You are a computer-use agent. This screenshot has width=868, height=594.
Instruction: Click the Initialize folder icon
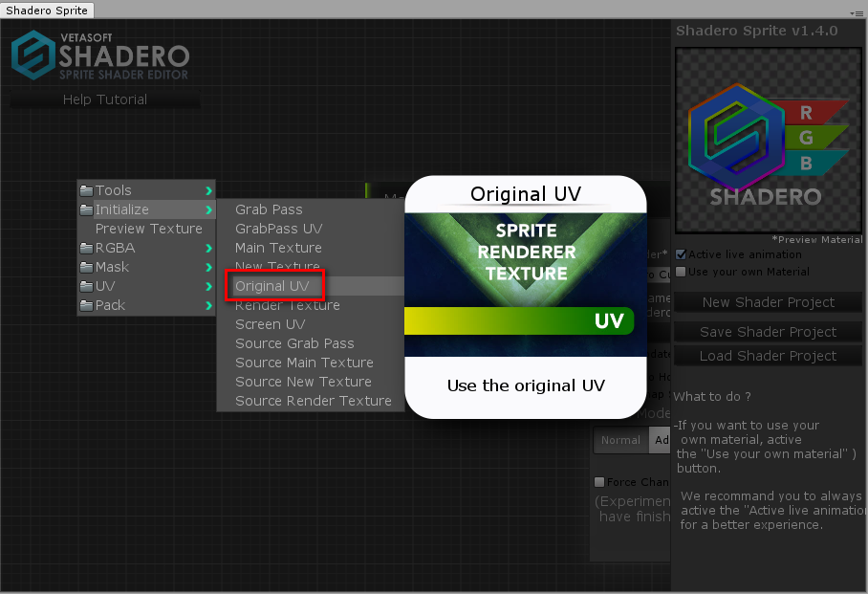click(86, 210)
